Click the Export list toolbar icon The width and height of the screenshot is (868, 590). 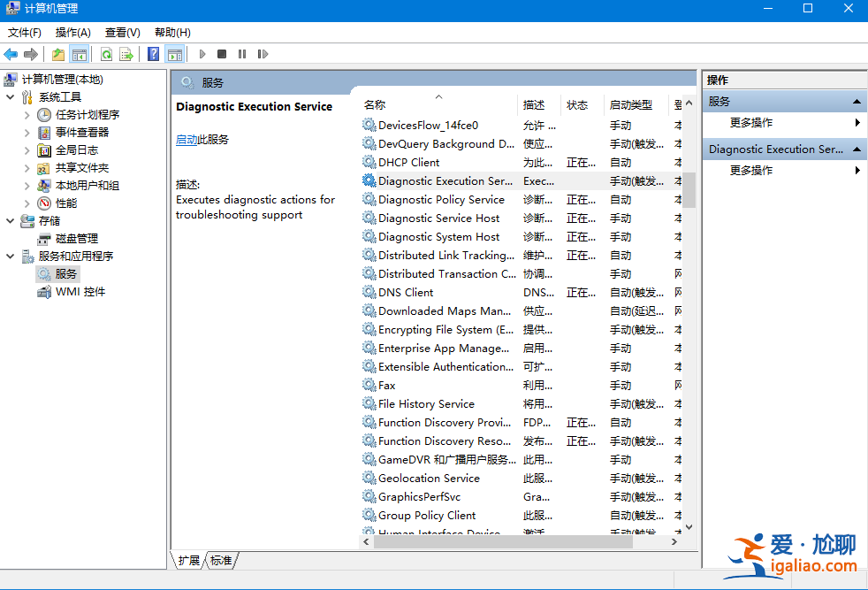(126, 54)
